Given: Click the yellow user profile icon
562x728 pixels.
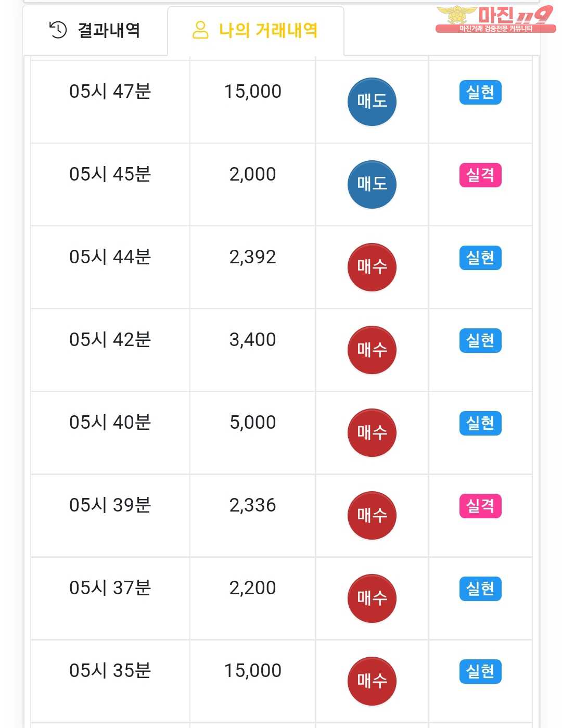Looking at the screenshot, I should 200,30.
